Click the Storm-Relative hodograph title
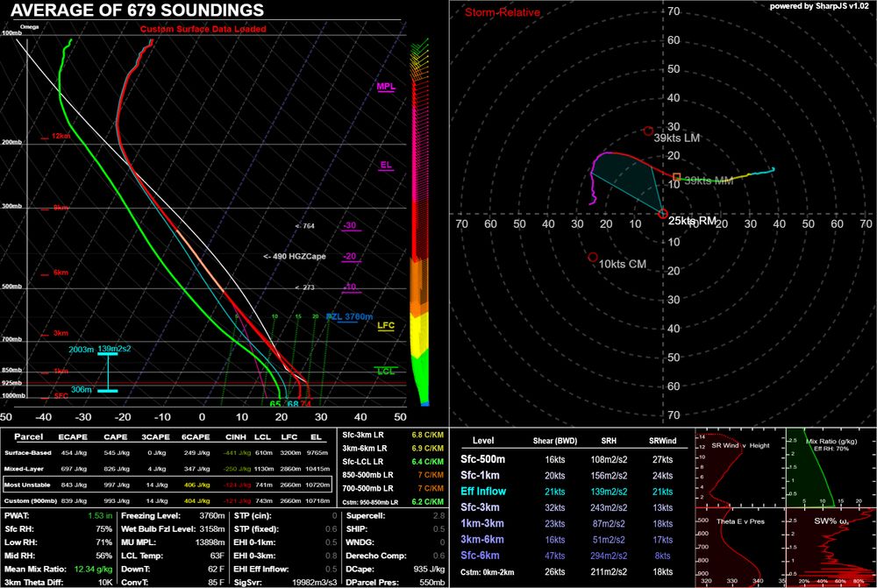This screenshot has height=588, width=877. pyautogui.click(x=503, y=12)
